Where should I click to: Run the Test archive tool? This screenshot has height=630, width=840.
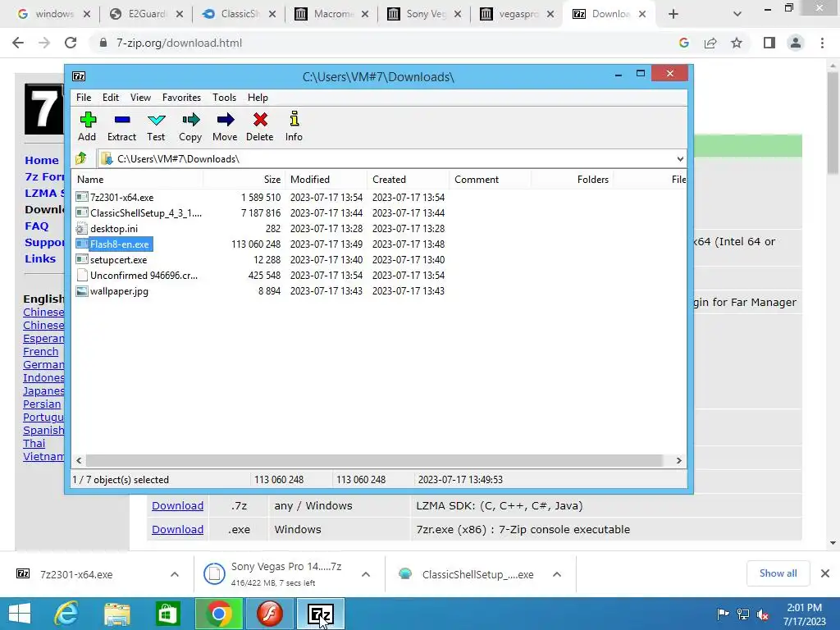pyautogui.click(x=156, y=126)
